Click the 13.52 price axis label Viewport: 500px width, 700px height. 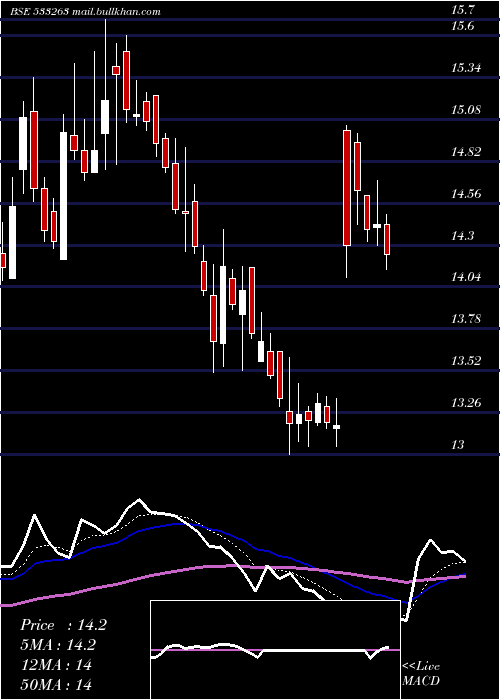466,361
